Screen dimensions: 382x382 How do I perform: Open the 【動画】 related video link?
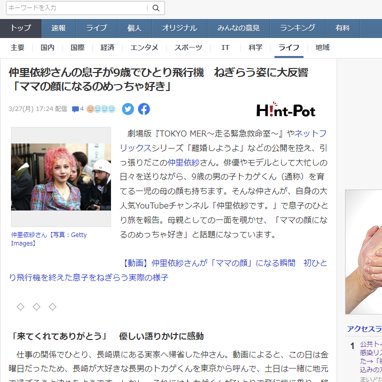click(x=168, y=270)
